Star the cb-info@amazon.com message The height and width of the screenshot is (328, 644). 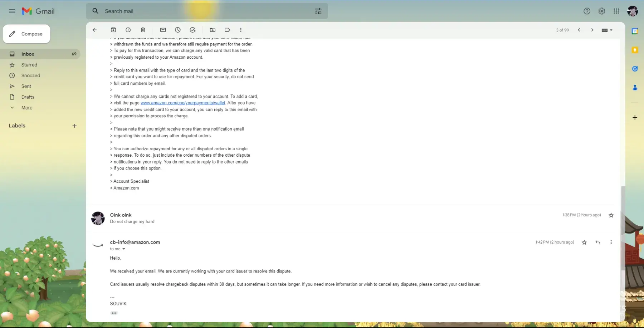click(x=584, y=243)
